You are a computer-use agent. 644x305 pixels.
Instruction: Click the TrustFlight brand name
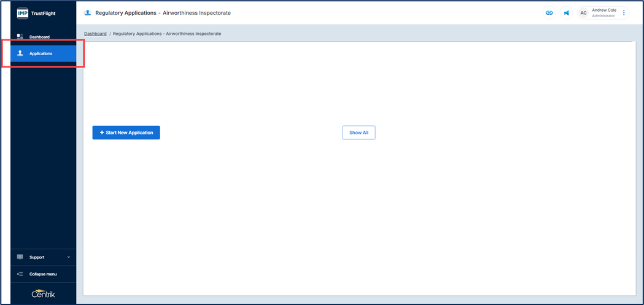(43, 13)
